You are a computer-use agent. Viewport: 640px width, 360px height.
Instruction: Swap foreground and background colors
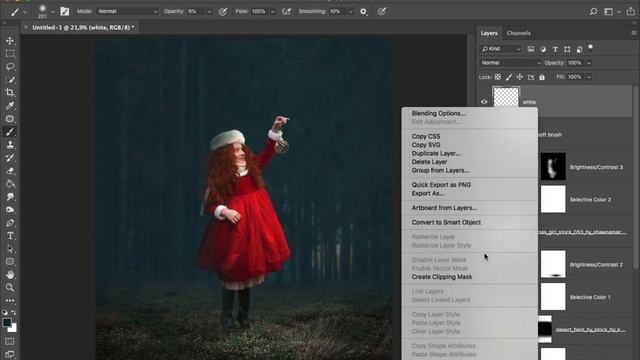click(14, 313)
